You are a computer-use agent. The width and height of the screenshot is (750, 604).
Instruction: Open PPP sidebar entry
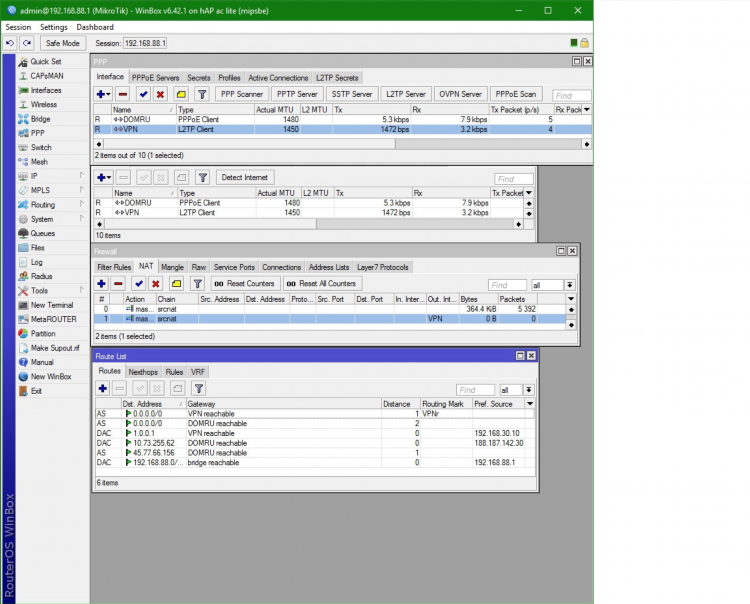coord(37,133)
